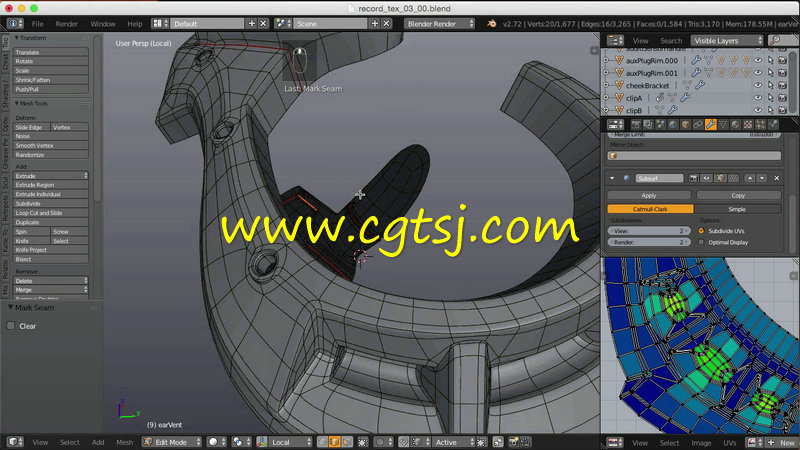Open the Object properties tab (orange cube)
Viewport: 800px width, 450px height.
[685, 124]
